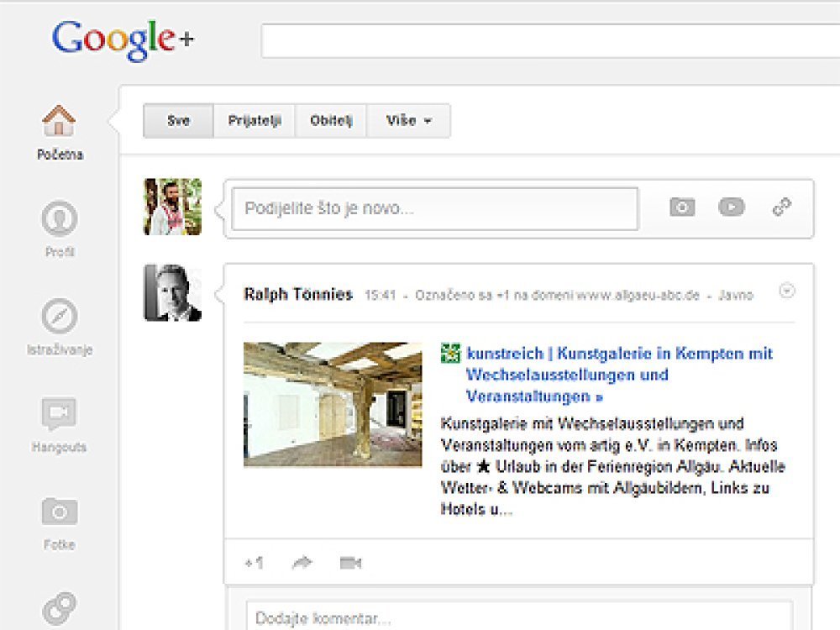
Task: Open the post options arrow menu
Action: click(787, 291)
